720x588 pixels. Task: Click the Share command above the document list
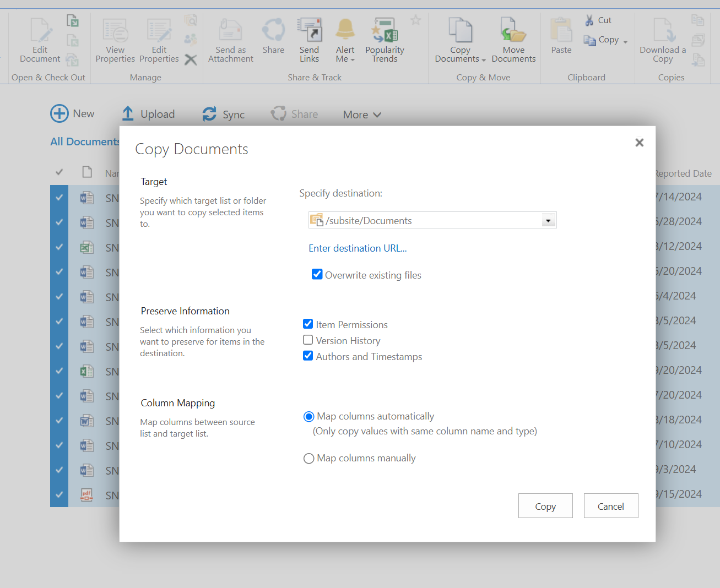tap(295, 114)
